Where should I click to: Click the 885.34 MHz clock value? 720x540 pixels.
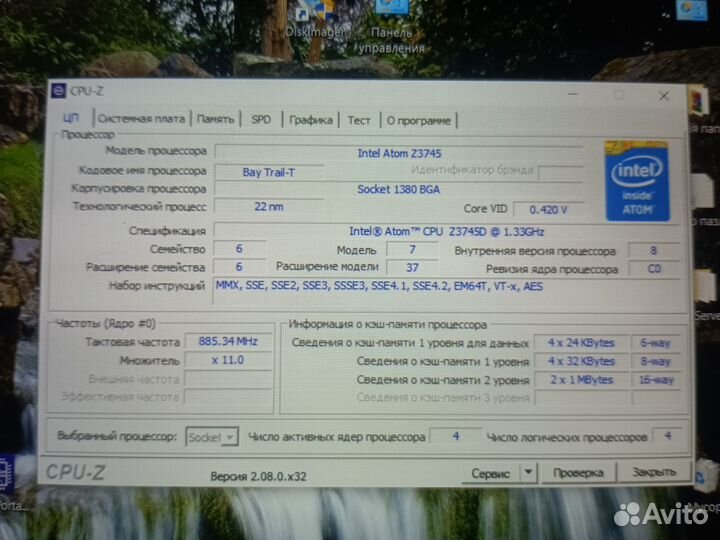point(228,341)
